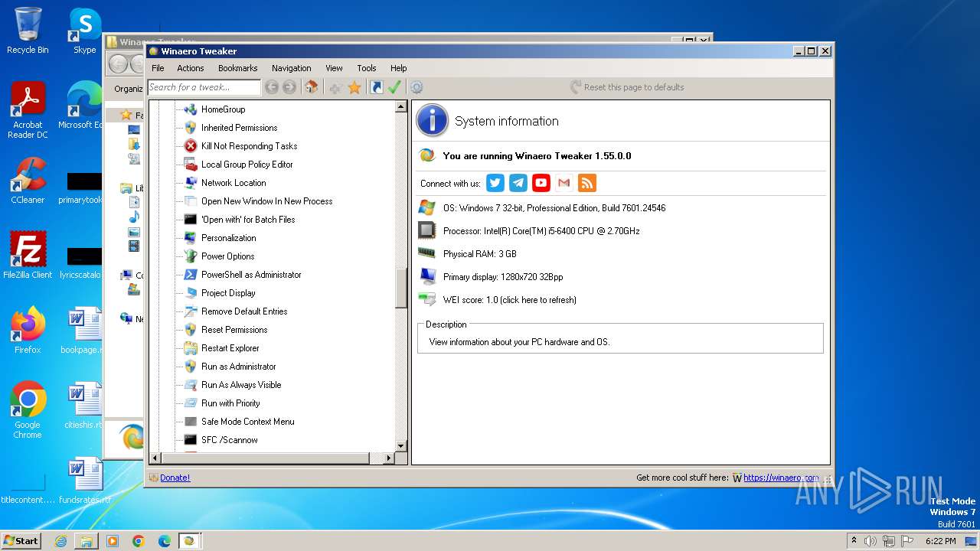Select Personalization in the tree
Screen dimensions: 980x551
click(x=228, y=238)
